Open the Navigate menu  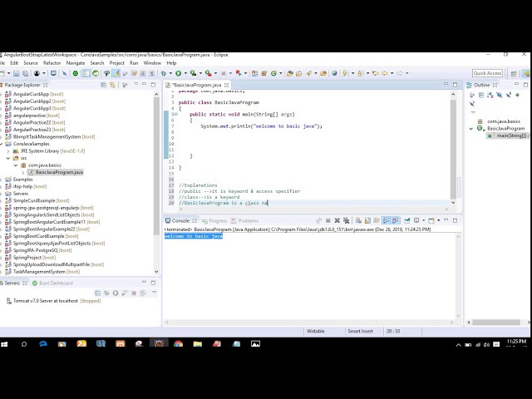tap(76, 63)
